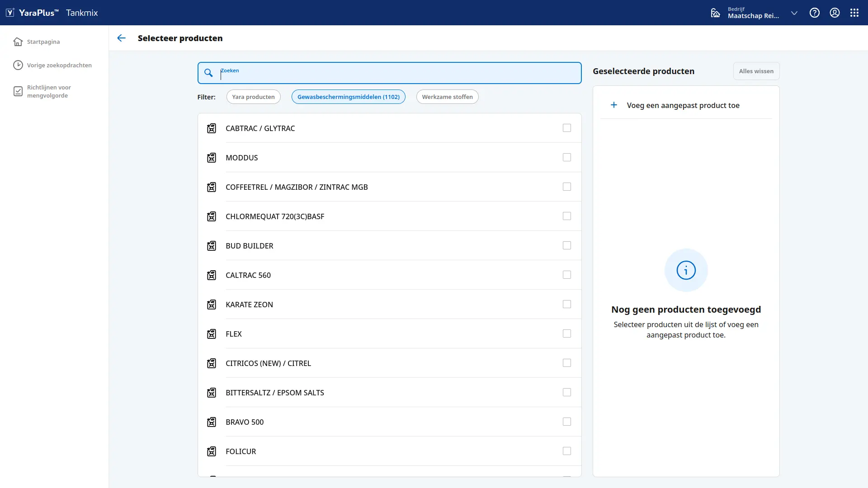868x488 pixels.
Task: Tick the FLEX checkbox
Action: 567,333
